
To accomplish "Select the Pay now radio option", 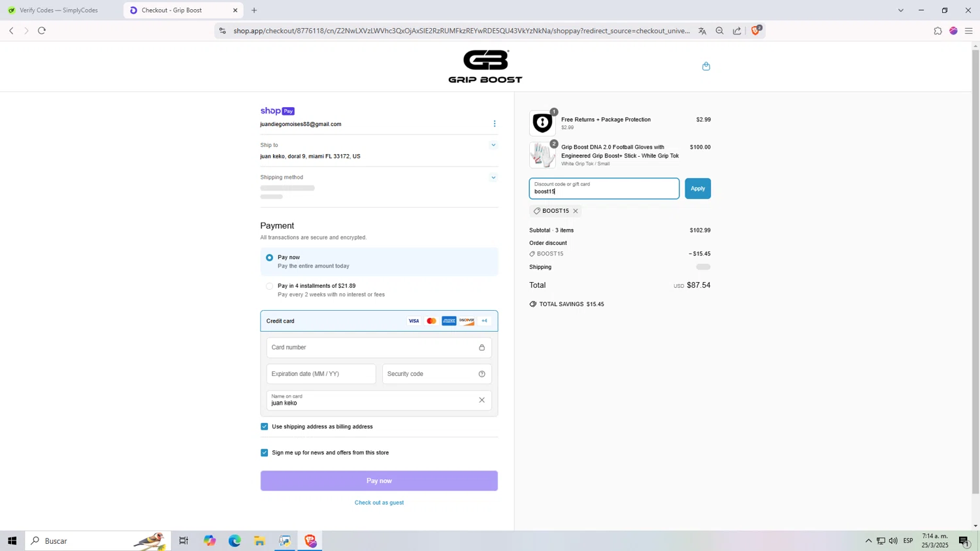I will point(269,258).
